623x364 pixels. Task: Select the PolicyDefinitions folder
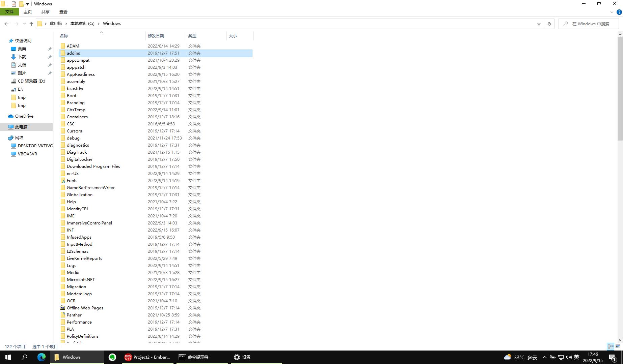156,336
